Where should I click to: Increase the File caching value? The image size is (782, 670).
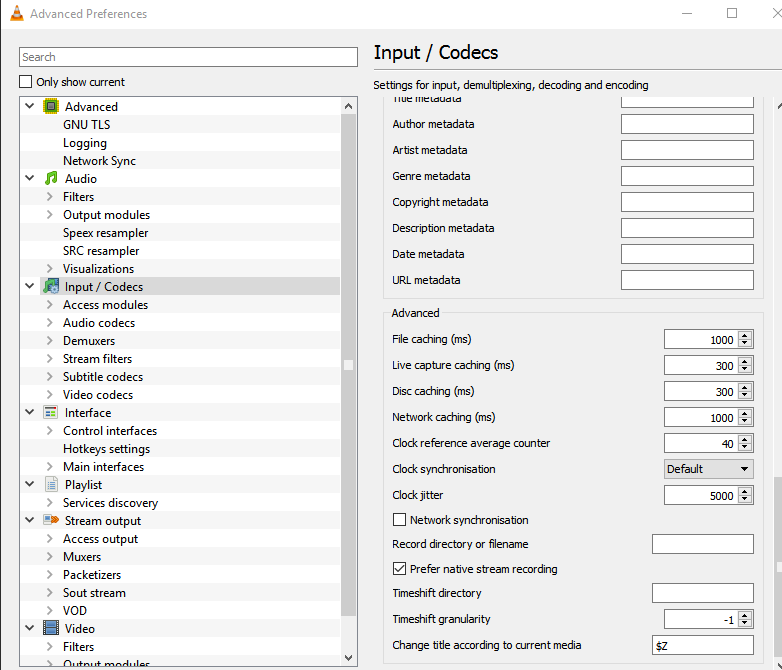click(745, 336)
